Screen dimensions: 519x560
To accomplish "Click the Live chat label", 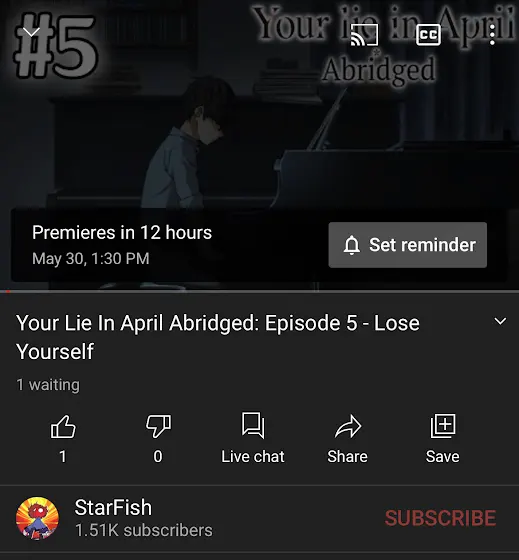I will click(253, 456).
